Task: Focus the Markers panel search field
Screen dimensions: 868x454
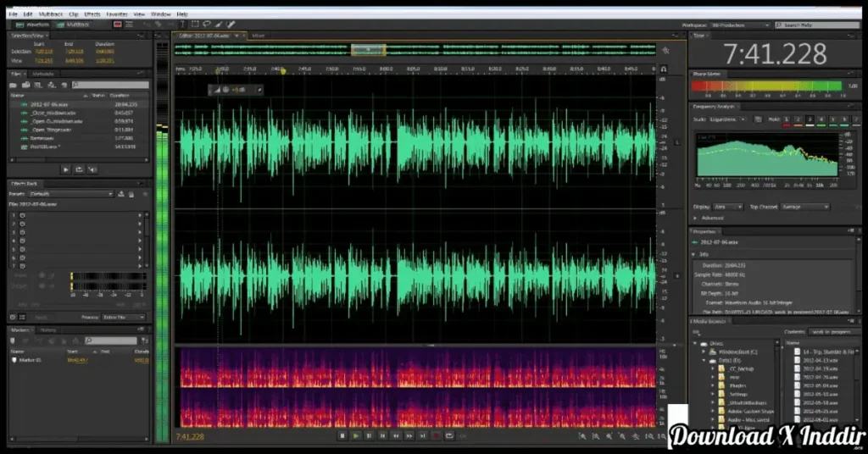Action: click(111, 340)
